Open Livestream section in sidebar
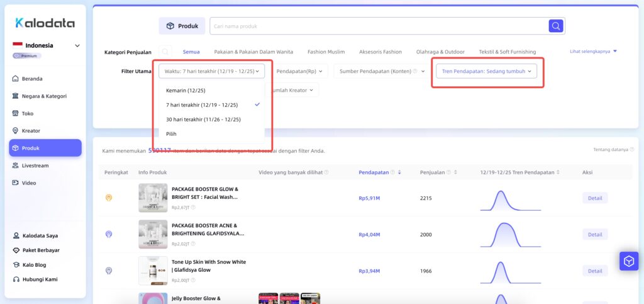The height and width of the screenshot is (304, 644). (45, 166)
